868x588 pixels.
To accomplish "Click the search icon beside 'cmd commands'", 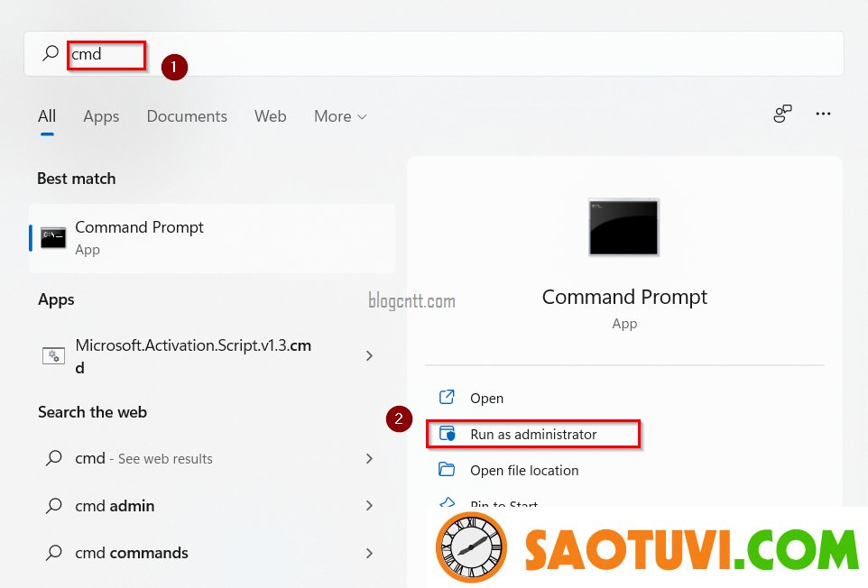I will tap(54, 553).
